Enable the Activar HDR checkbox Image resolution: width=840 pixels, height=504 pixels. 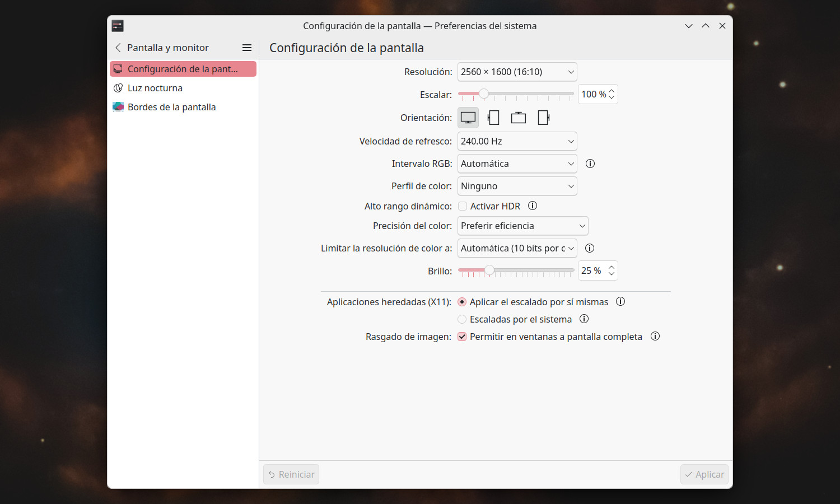[x=463, y=206]
